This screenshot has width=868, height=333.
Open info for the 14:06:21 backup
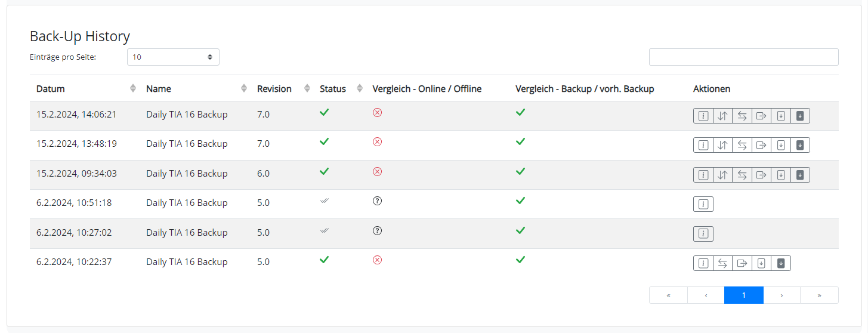tap(703, 116)
